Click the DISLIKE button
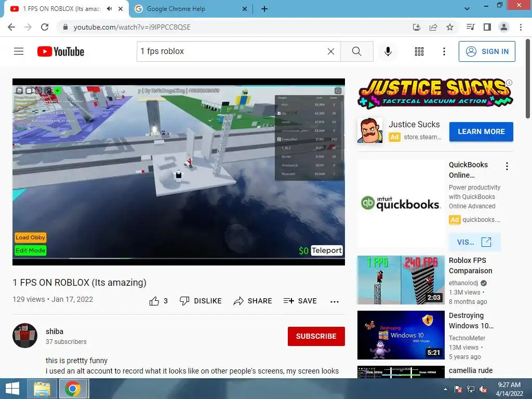This screenshot has width=532, height=399. 201,301
